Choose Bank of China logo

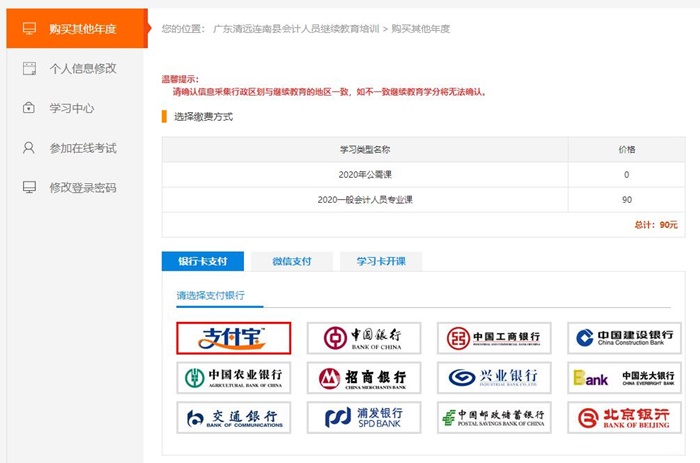(x=364, y=338)
